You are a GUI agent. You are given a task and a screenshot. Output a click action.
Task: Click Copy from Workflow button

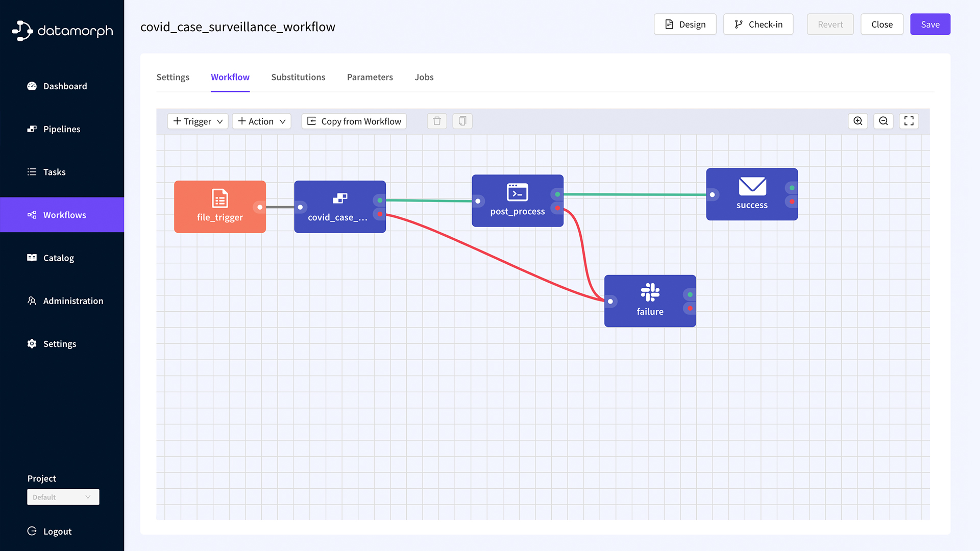pyautogui.click(x=354, y=121)
